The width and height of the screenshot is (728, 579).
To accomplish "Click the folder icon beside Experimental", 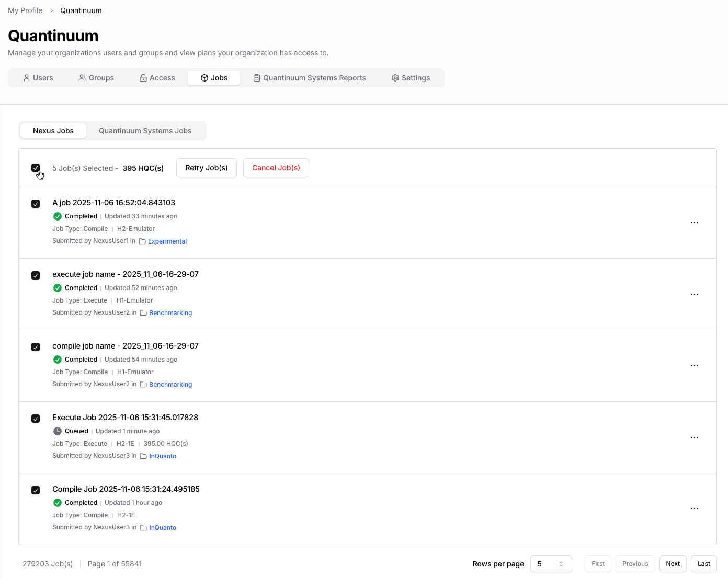I will pos(142,241).
